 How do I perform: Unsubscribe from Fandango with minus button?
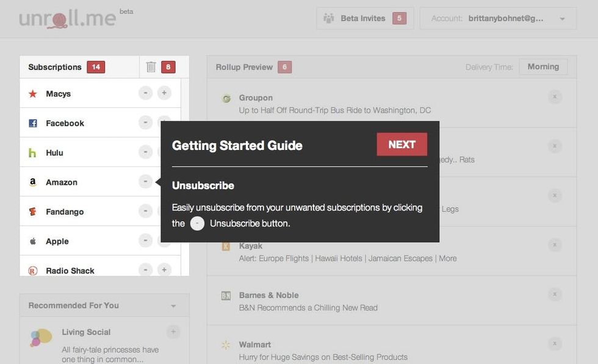pos(145,211)
